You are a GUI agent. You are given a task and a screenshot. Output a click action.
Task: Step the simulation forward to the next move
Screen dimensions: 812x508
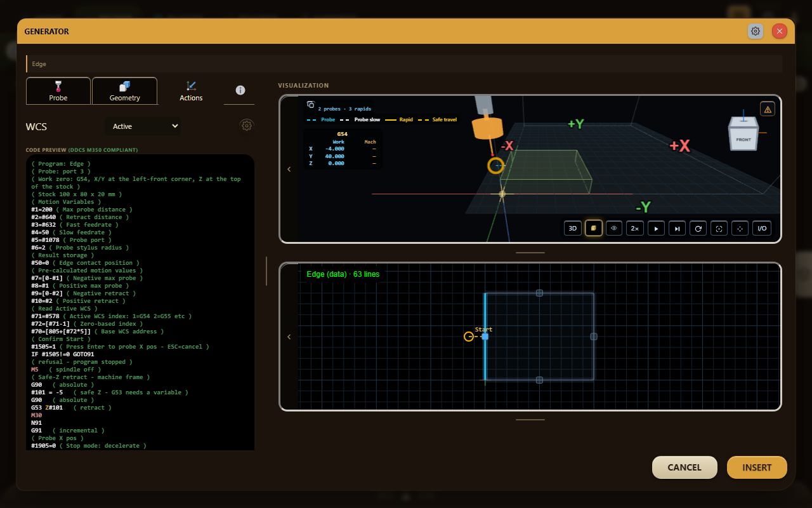pos(677,228)
